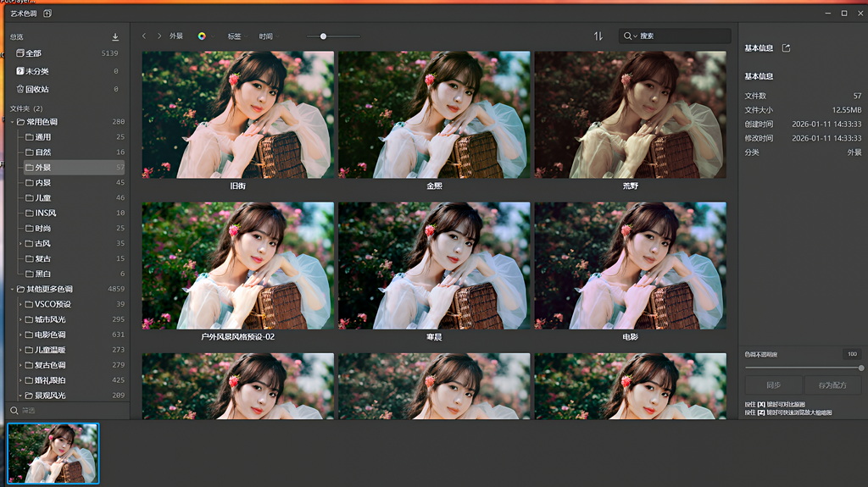This screenshot has width=868, height=487.
Task: Open the 电影色调 folder
Action: pyautogui.click(x=52, y=335)
